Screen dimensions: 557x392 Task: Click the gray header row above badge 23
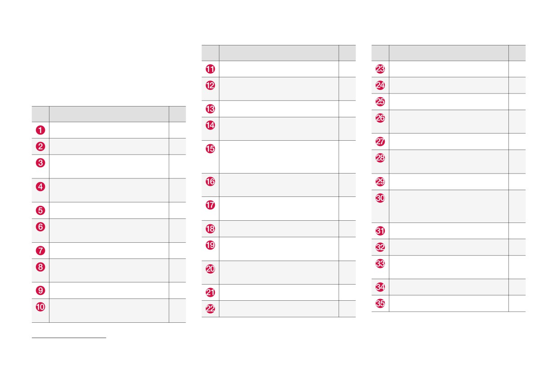click(x=449, y=53)
